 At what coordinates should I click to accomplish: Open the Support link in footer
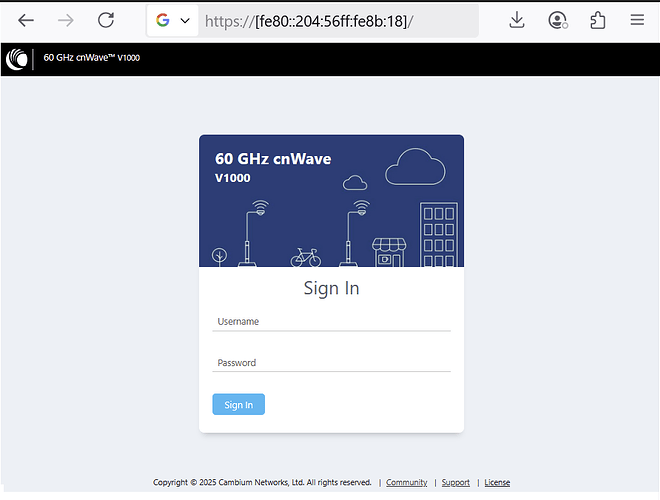pos(456,482)
